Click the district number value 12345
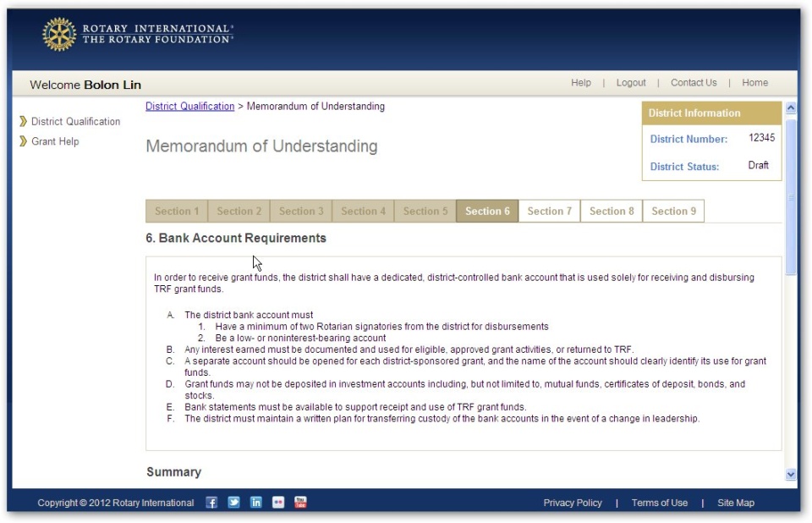This screenshot has height=523, width=812. coord(761,138)
